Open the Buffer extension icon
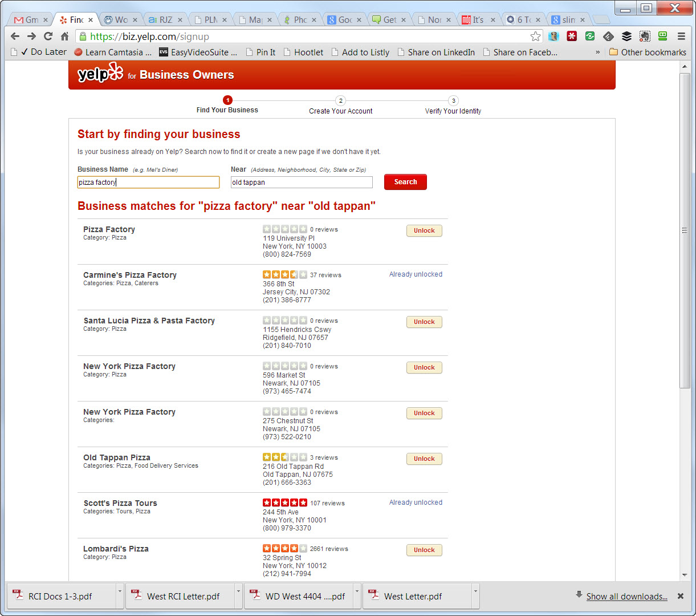Screen dimensions: 696x616 626,36
